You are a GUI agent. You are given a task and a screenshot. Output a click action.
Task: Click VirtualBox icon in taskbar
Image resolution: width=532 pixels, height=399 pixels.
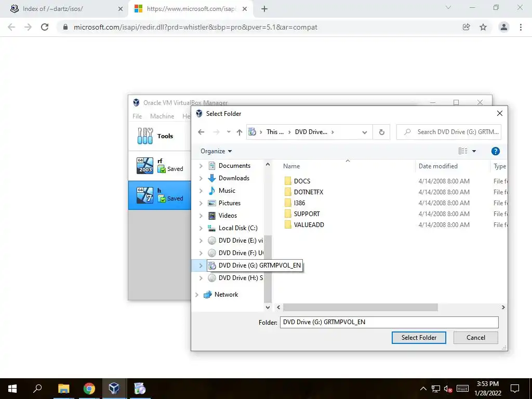click(114, 389)
